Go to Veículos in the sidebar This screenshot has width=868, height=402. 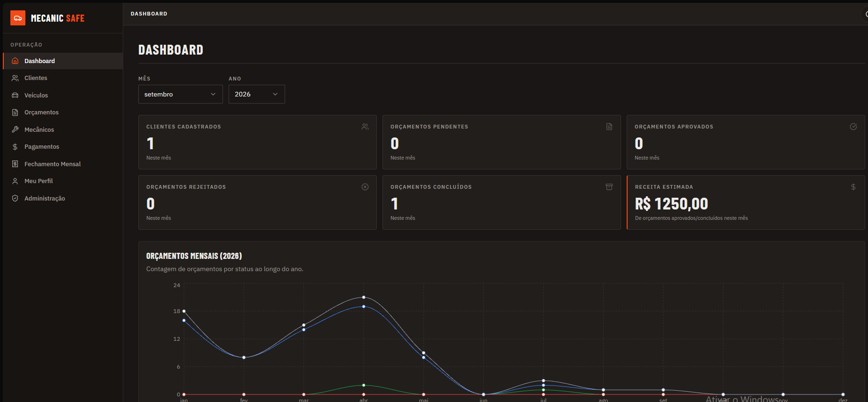[x=63, y=95]
